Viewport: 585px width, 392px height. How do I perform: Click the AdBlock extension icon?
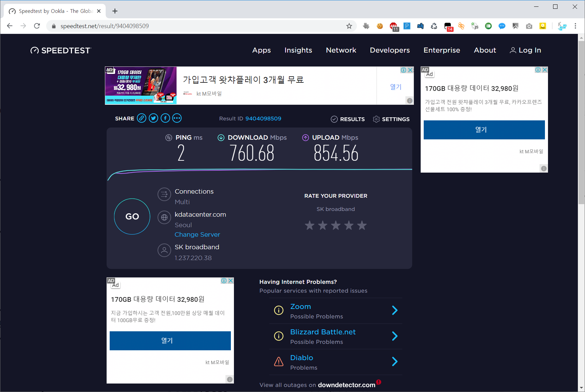point(394,26)
